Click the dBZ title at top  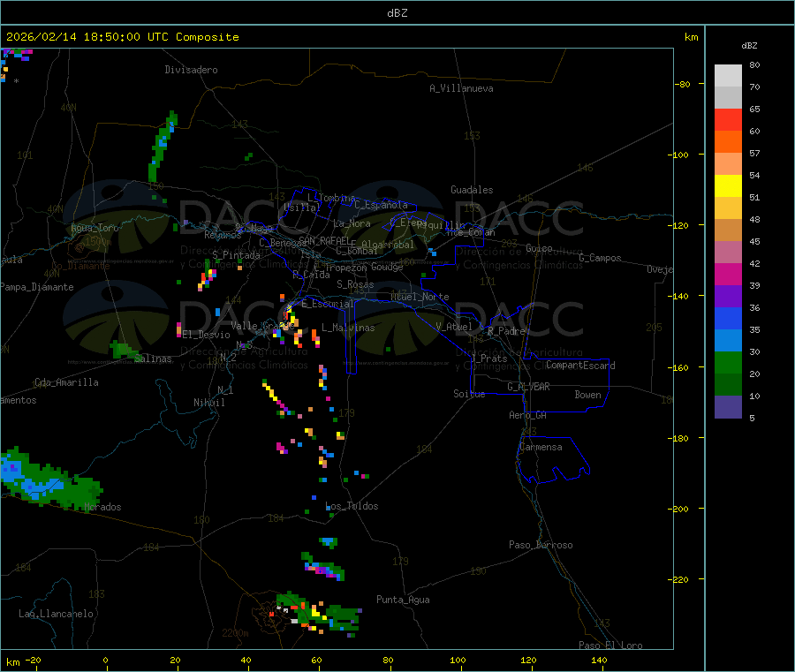[x=397, y=13]
